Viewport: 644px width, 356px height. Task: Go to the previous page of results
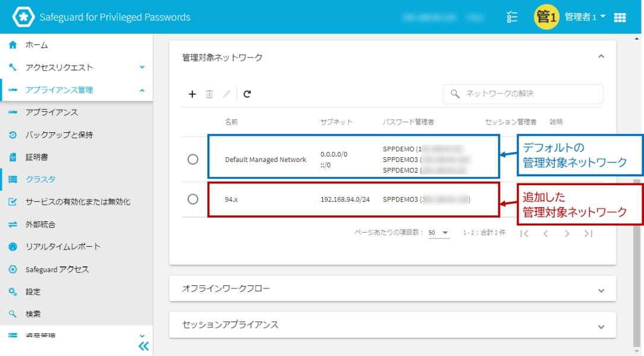click(545, 233)
